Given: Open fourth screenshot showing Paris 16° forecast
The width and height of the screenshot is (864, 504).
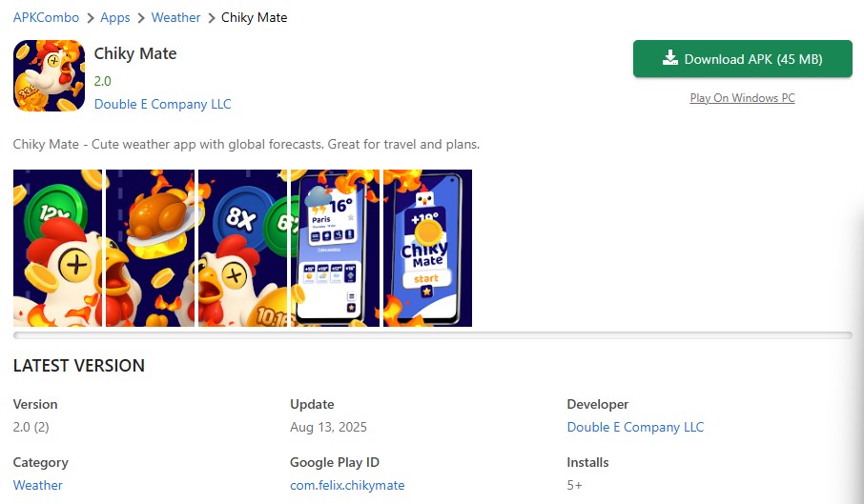Looking at the screenshot, I should [x=335, y=248].
